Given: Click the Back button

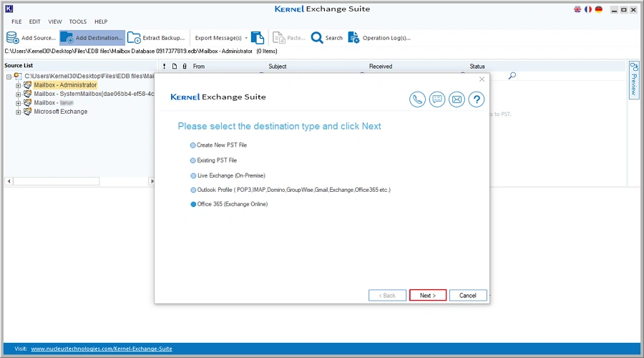Looking at the screenshot, I should [x=387, y=296].
